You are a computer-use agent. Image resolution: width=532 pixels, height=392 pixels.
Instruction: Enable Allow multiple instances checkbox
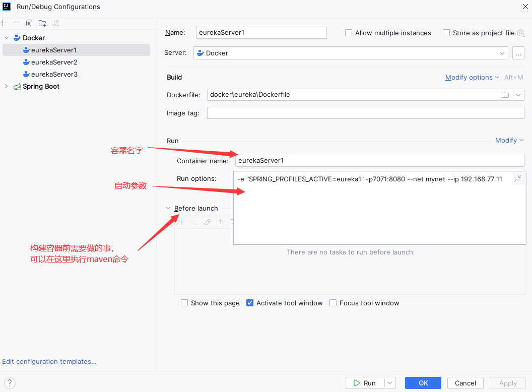[x=349, y=33]
